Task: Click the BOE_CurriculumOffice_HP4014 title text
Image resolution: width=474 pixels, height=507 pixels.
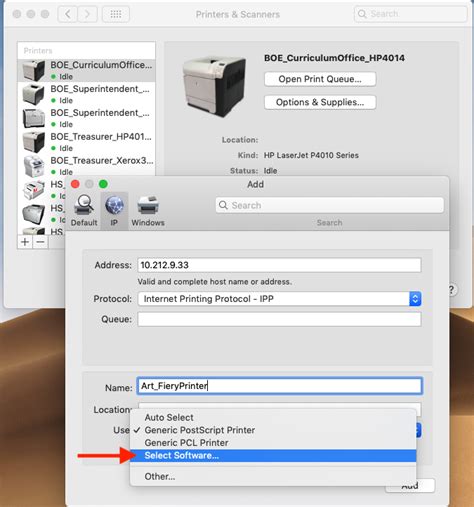Action: pos(334,58)
